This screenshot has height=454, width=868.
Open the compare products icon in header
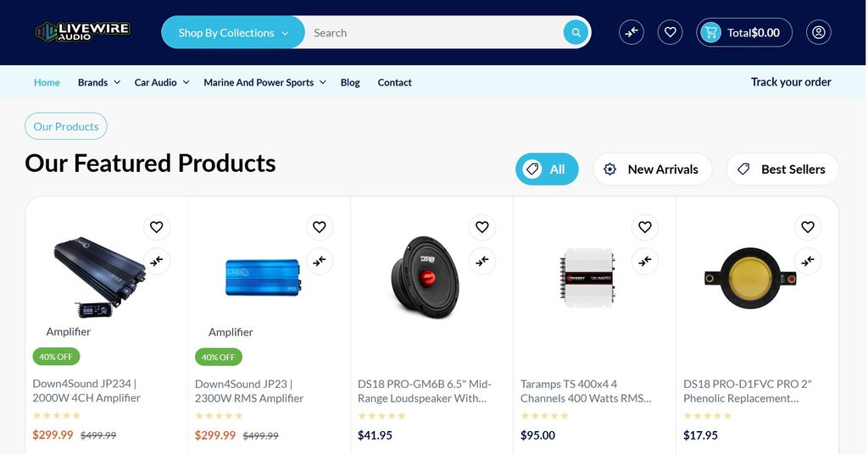(x=632, y=32)
